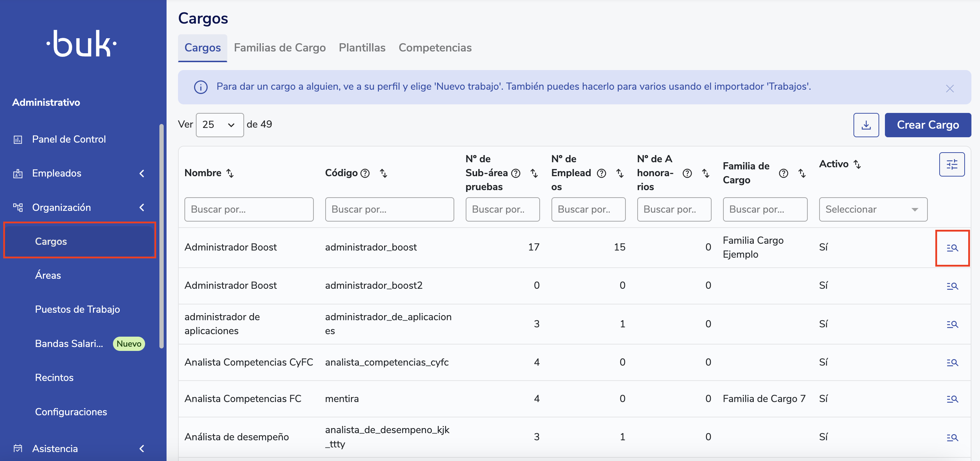Open the column settings filter icon

[951, 164]
